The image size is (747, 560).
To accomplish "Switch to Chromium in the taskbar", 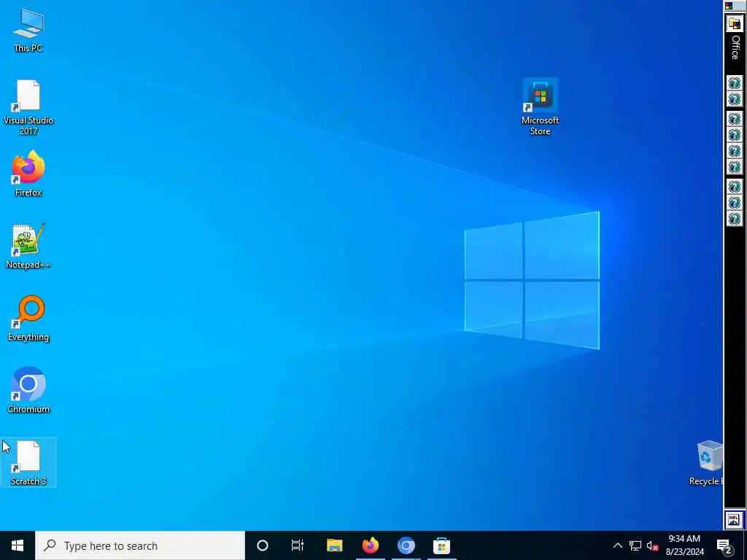I will tap(406, 545).
